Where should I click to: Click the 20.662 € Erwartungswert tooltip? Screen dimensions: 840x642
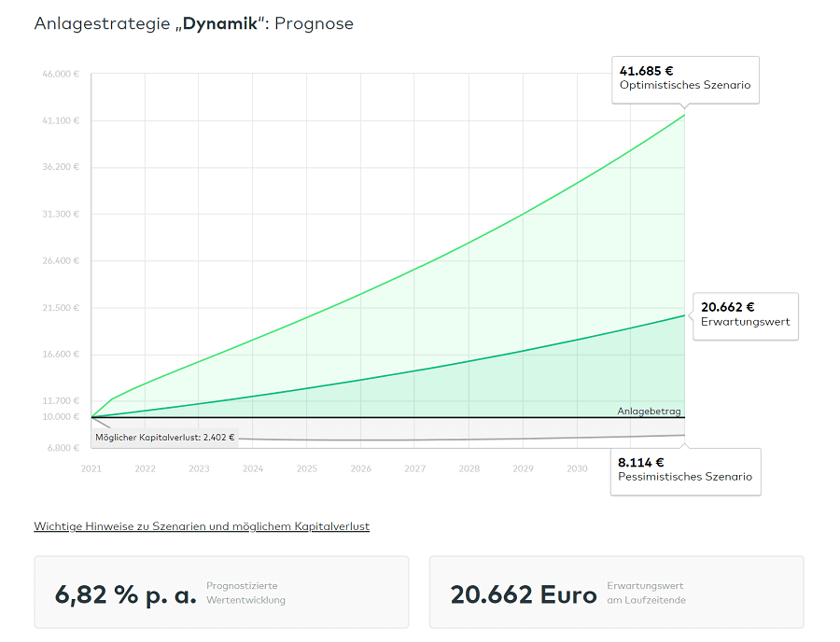coord(746,316)
